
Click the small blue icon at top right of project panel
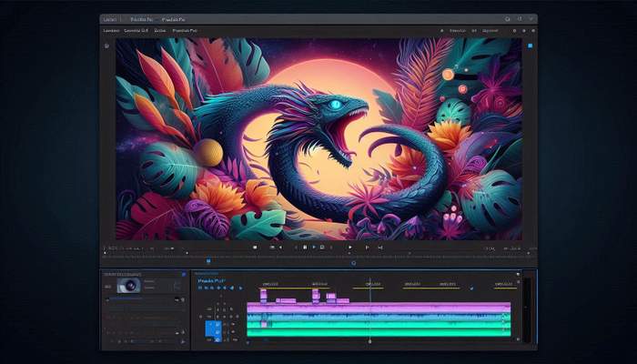184,273
